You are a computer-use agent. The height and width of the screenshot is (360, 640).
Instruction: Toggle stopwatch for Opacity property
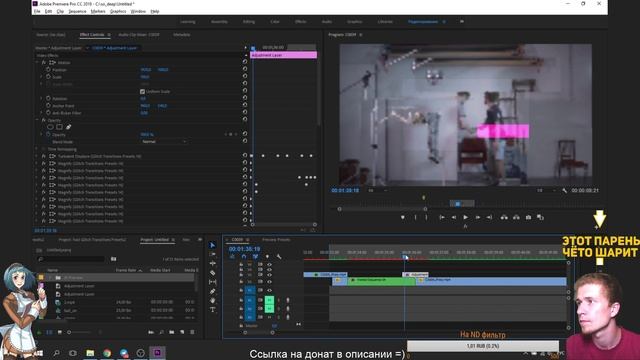tap(48, 134)
